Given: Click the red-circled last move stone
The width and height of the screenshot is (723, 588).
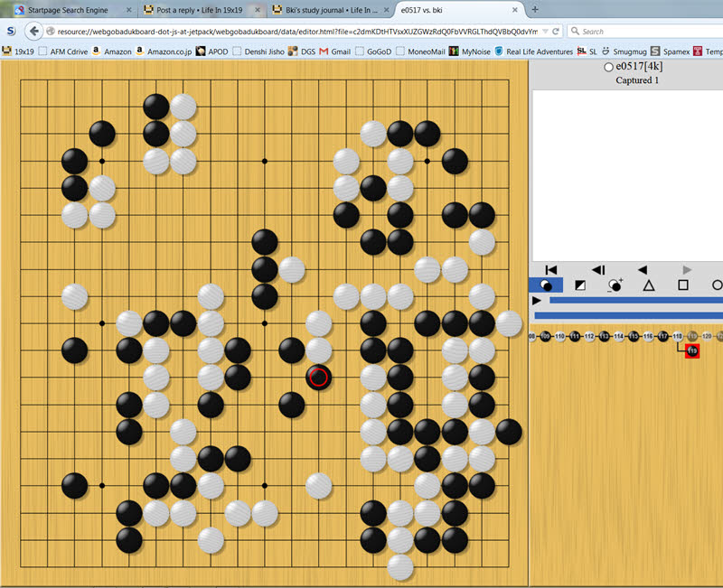Looking at the screenshot, I should 318,378.
